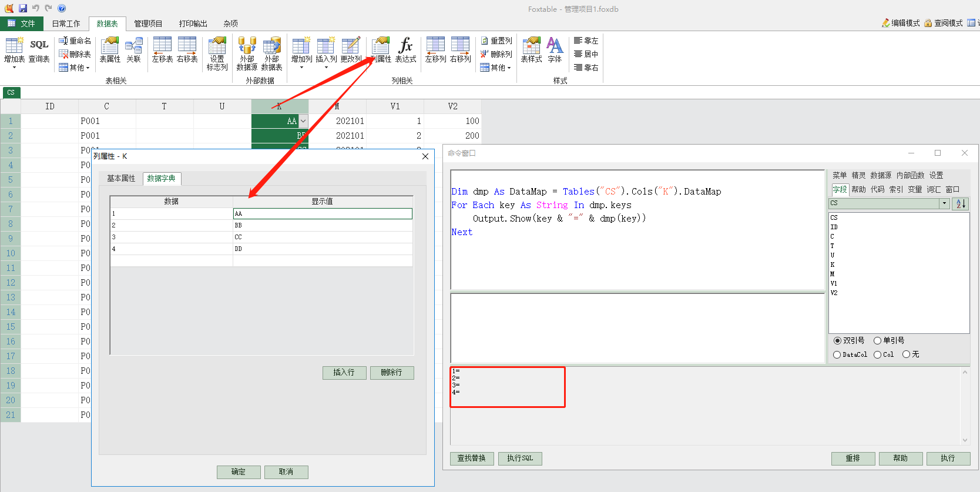Click the 删除行 delete row button
The image size is (980, 492).
[392, 373]
